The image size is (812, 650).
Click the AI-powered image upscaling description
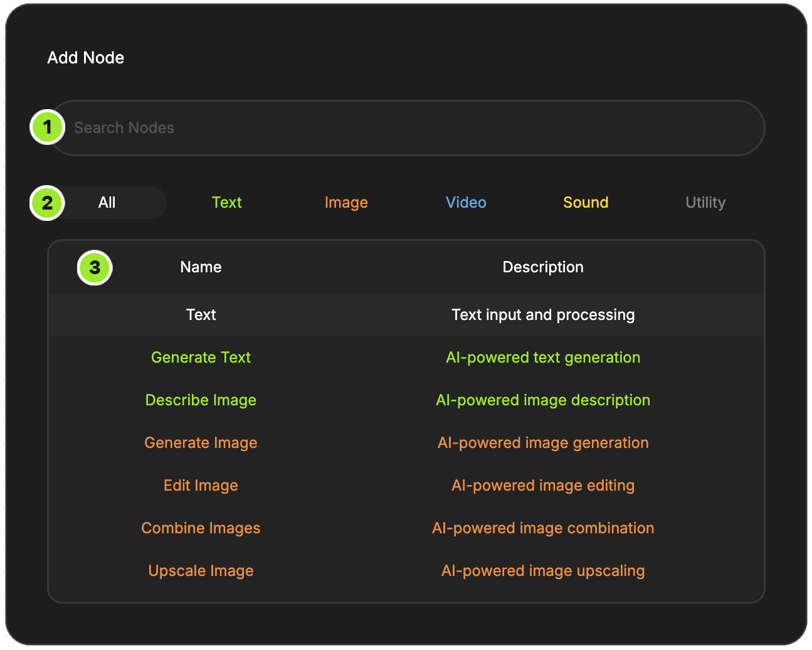(x=543, y=571)
